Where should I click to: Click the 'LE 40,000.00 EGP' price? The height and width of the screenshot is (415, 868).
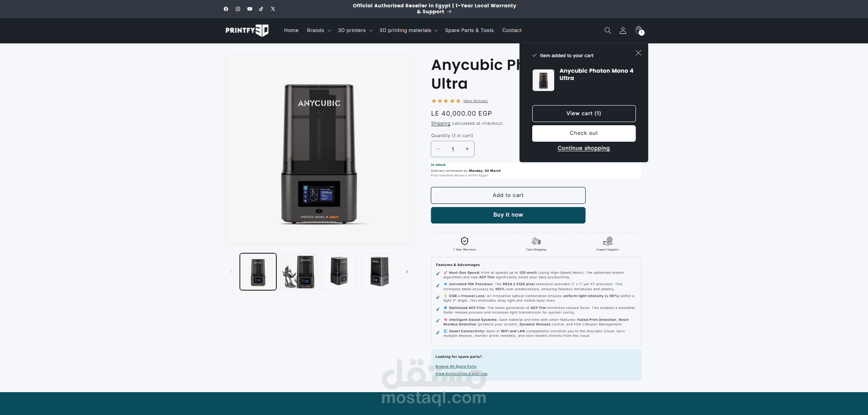click(x=461, y=113)
